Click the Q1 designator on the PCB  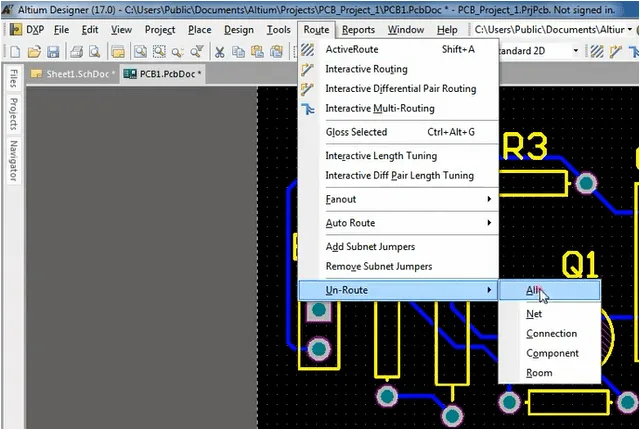[x=580, y=265]
